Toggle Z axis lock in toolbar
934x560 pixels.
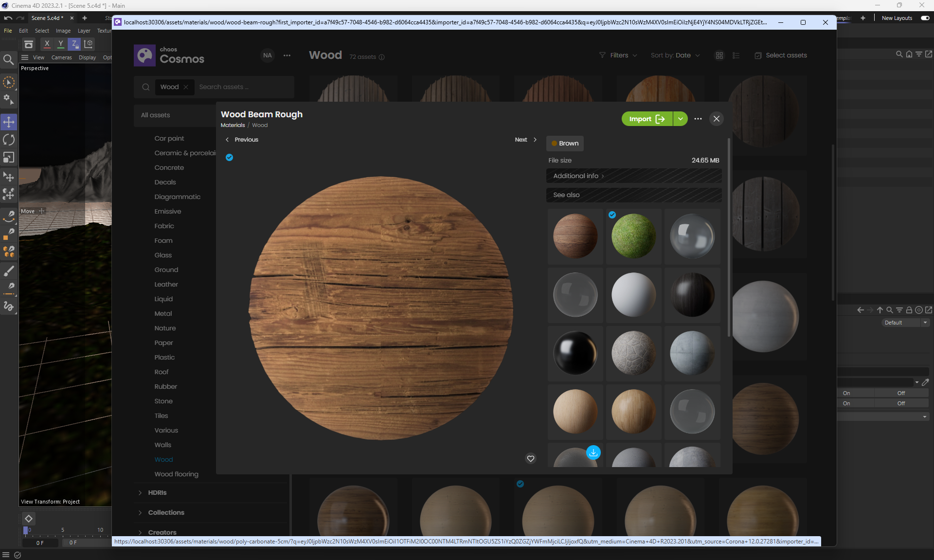coord(74,44)
